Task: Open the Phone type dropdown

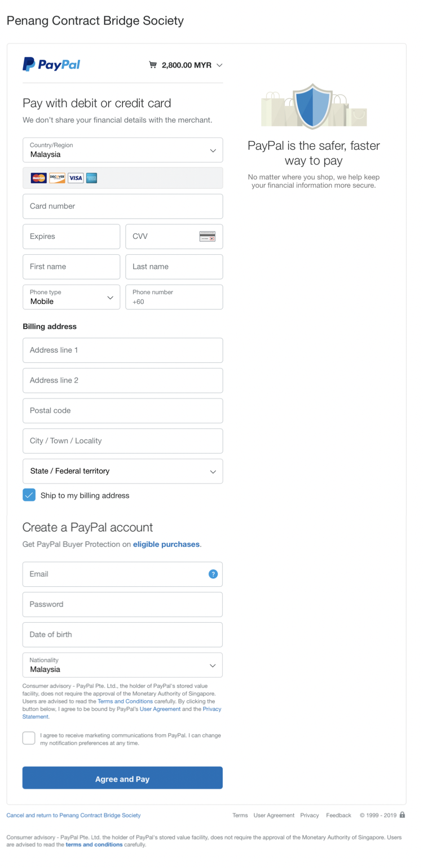Action: tap(71, 297)
